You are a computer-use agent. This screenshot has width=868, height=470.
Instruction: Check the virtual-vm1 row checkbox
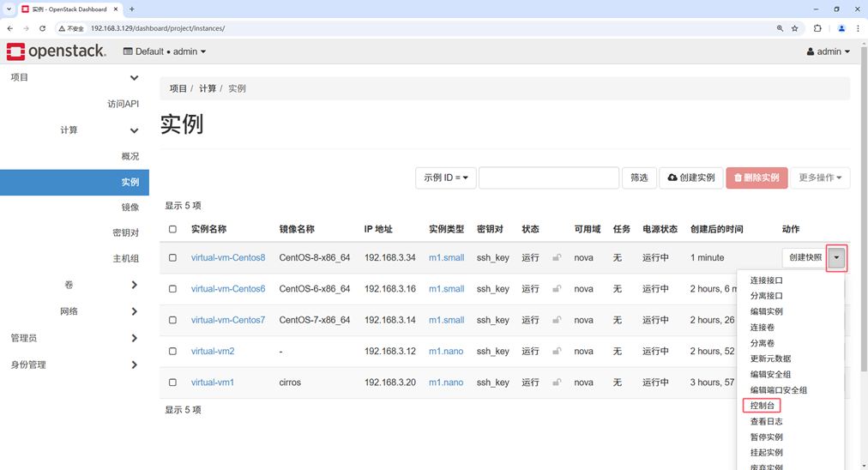(172, 382)
